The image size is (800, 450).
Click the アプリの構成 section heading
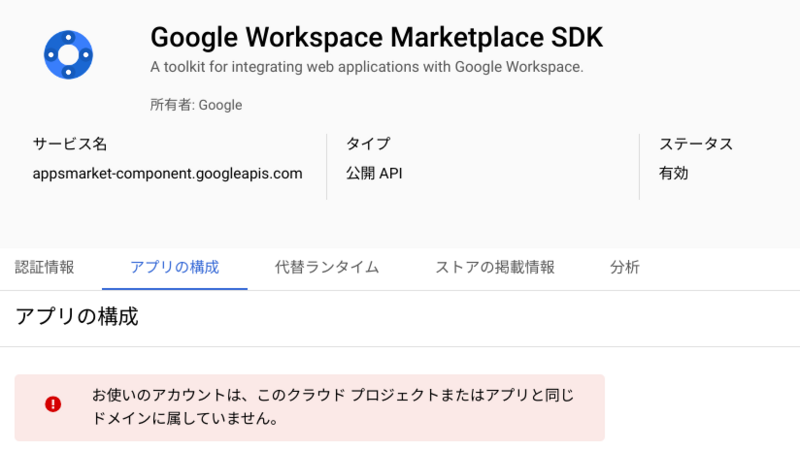click(77, 317)
